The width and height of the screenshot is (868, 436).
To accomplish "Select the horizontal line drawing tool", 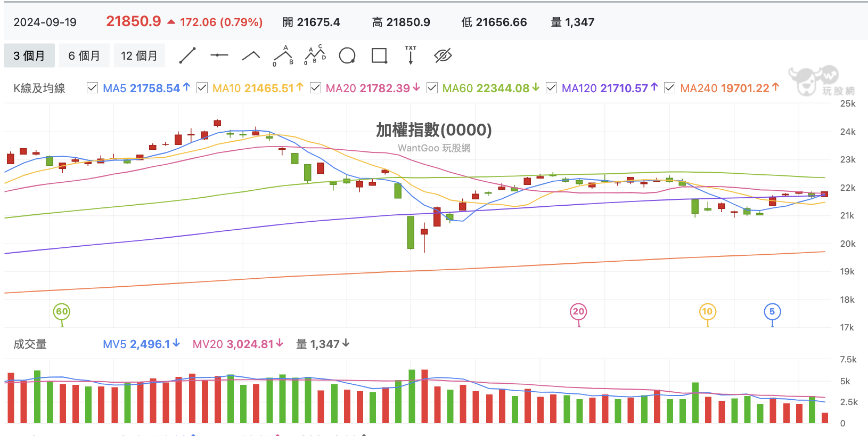I will tap(219, 55).
